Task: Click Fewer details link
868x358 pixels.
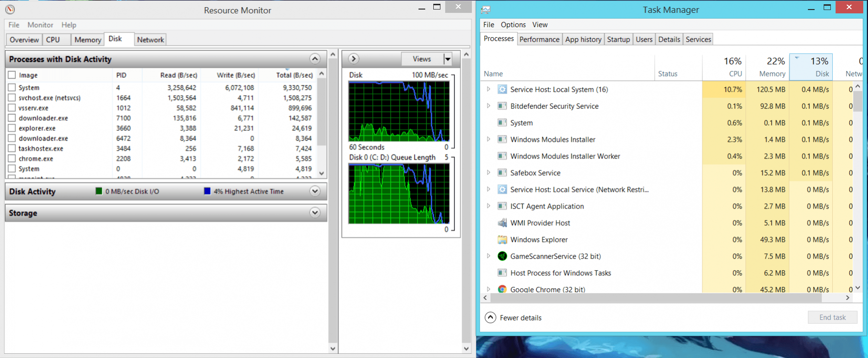Action: (x=521, y=318)
